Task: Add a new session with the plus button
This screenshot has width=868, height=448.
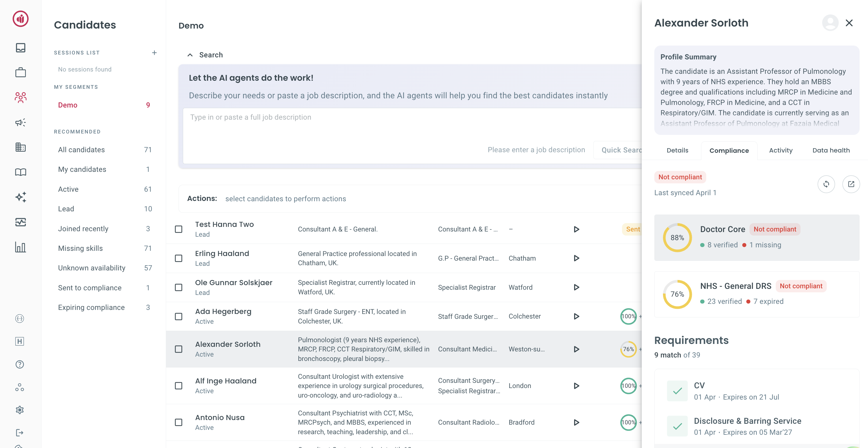Action: tap(155, 52)
